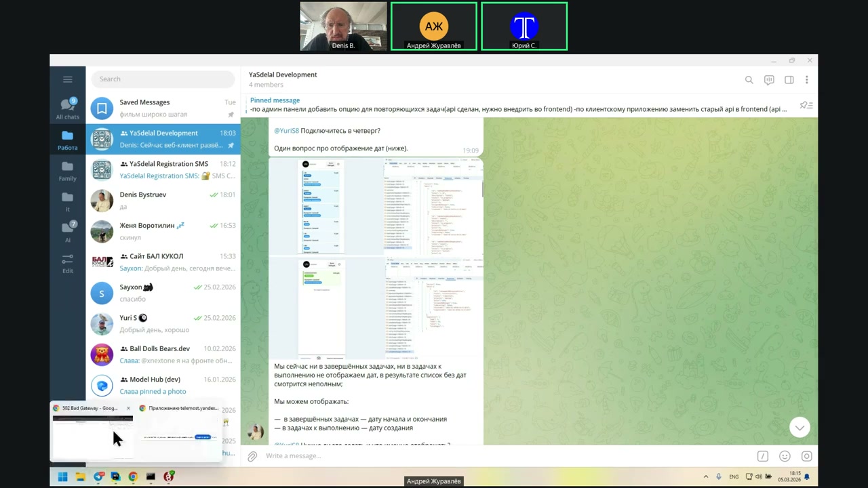Close the 502 Bad Gateway Chrome preview
868x488 pixels.
pos(128,408)
